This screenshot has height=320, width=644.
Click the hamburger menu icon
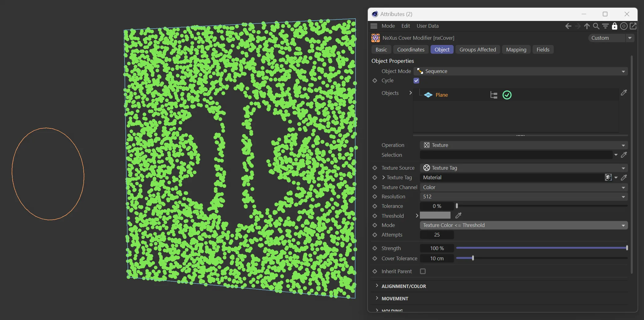pos(374,26)
